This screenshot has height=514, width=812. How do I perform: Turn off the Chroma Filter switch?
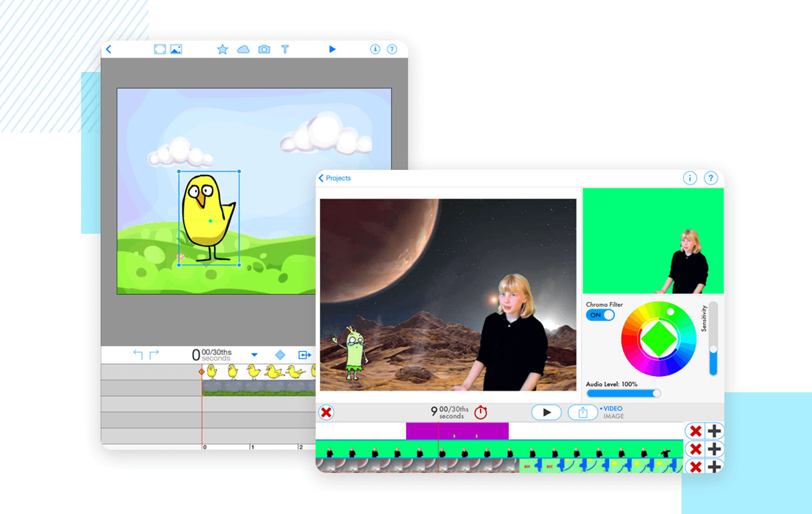point(600,315)
